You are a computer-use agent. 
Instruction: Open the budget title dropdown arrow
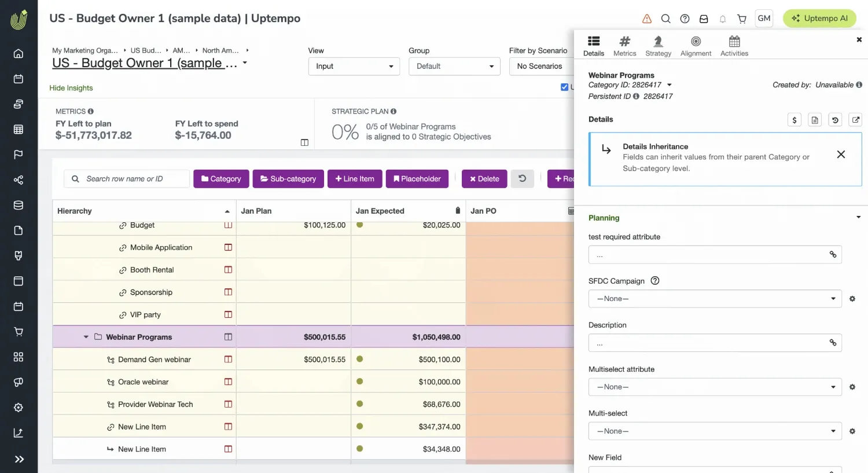(245, 63)
